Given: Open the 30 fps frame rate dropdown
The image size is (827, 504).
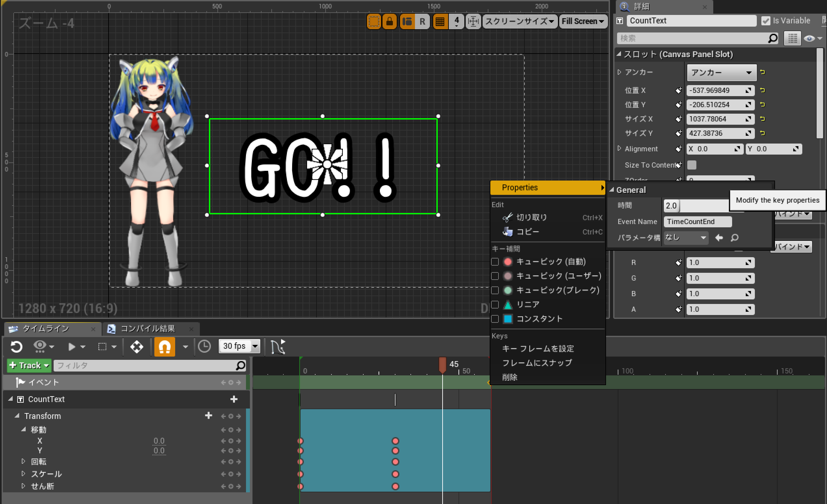Looking at the screenshot, I should click(239, 346).
